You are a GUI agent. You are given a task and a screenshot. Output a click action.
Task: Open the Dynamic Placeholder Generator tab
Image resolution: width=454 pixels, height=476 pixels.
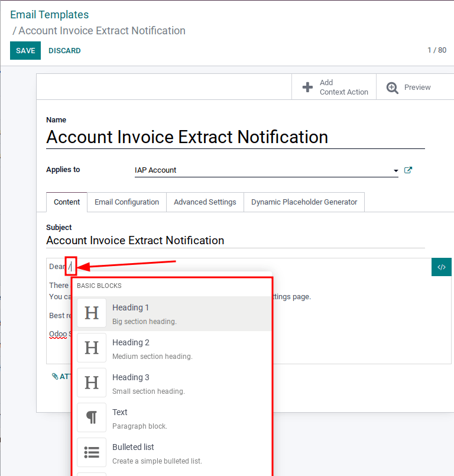(x=304, y=202)
